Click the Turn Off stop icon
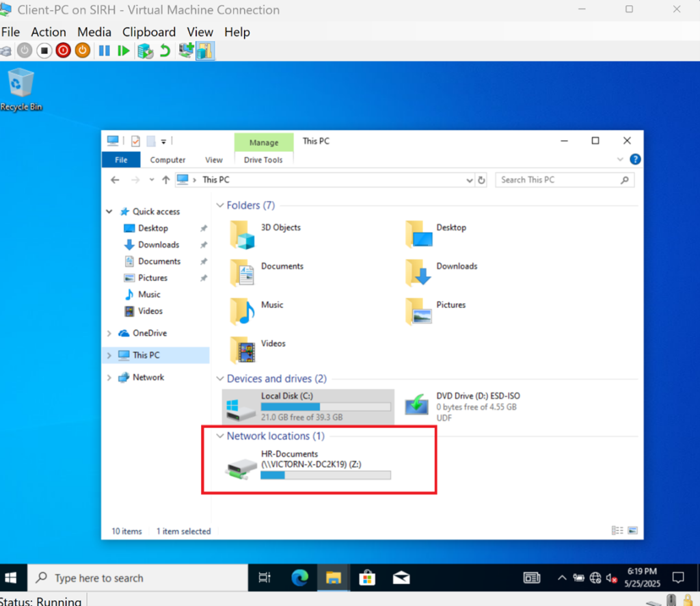The width and height of the screenshot is (700, 606). 44,51
